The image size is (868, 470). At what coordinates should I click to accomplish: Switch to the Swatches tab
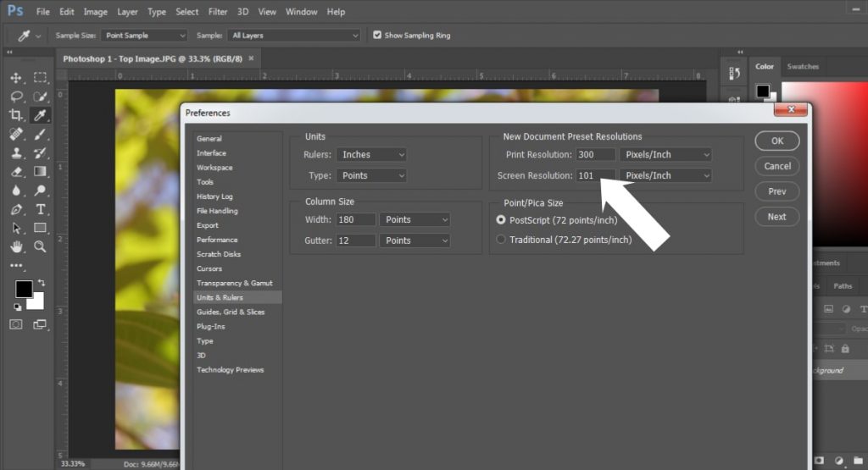click(803, 66)
